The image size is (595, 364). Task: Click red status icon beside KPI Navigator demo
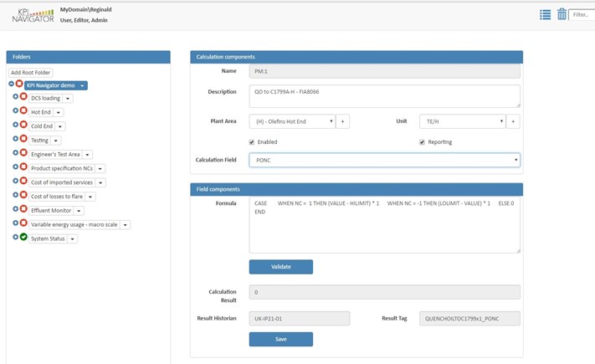19,84
